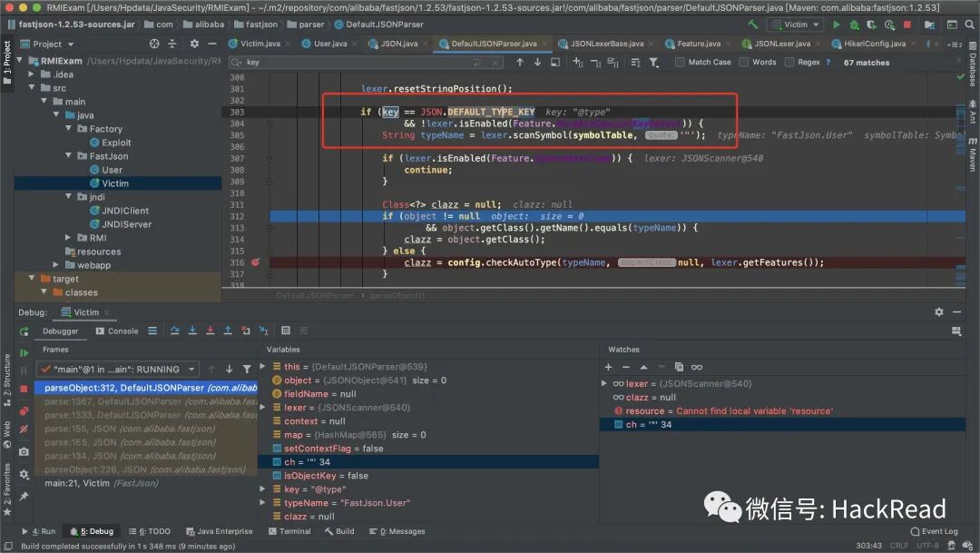
Task: Open Database side tool window
Action: tap(973, 64)
